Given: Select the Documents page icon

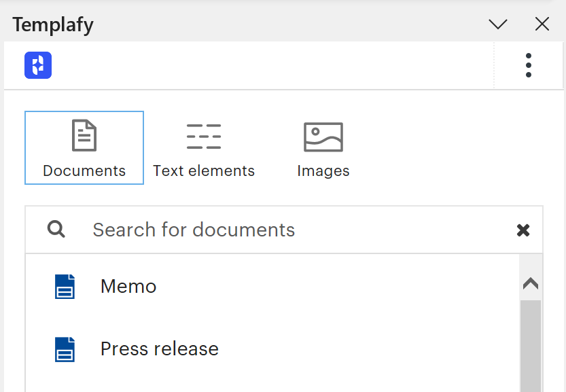Looking at the screenshot, I should [84, 135].
